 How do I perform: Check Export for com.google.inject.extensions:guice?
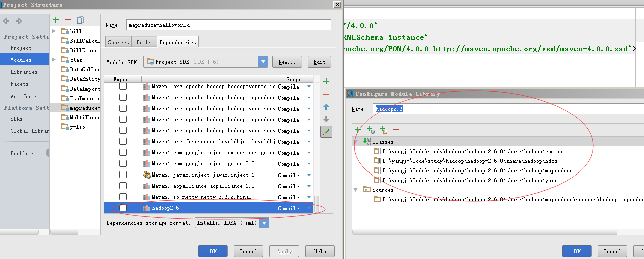[x=123, y=153]
